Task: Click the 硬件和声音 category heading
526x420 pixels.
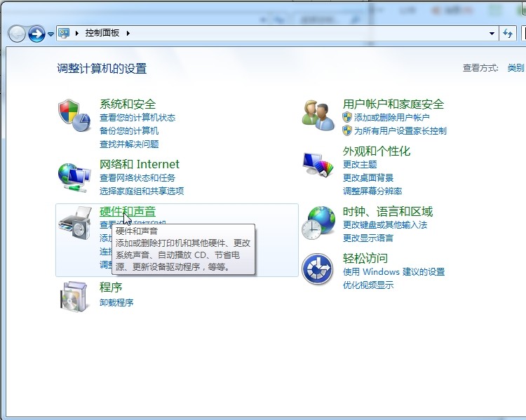Action: (128, 211)
